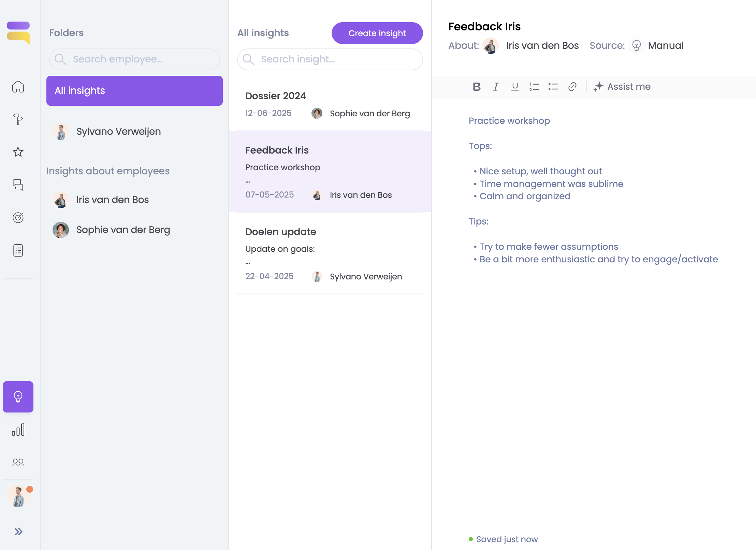Viewport: 756px width, 550px height.
Task: Open the bar chart analytics icon
Action: [18, 430]
